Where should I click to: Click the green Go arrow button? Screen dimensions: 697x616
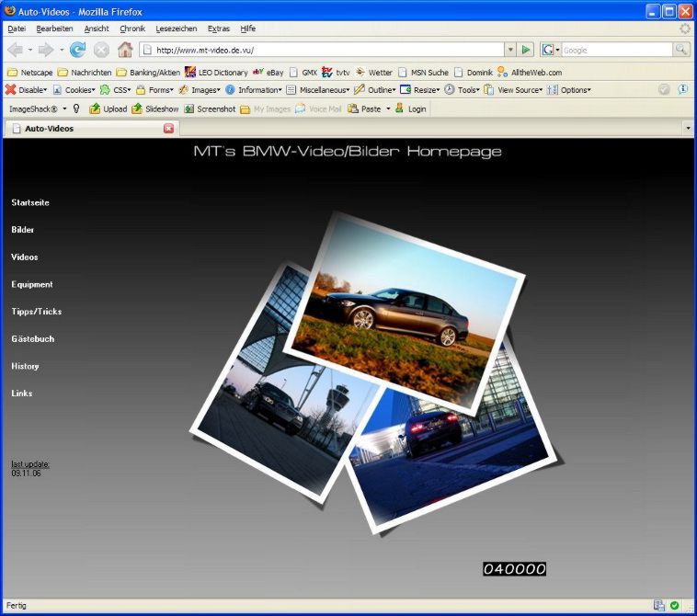click(x=526, y=50)
